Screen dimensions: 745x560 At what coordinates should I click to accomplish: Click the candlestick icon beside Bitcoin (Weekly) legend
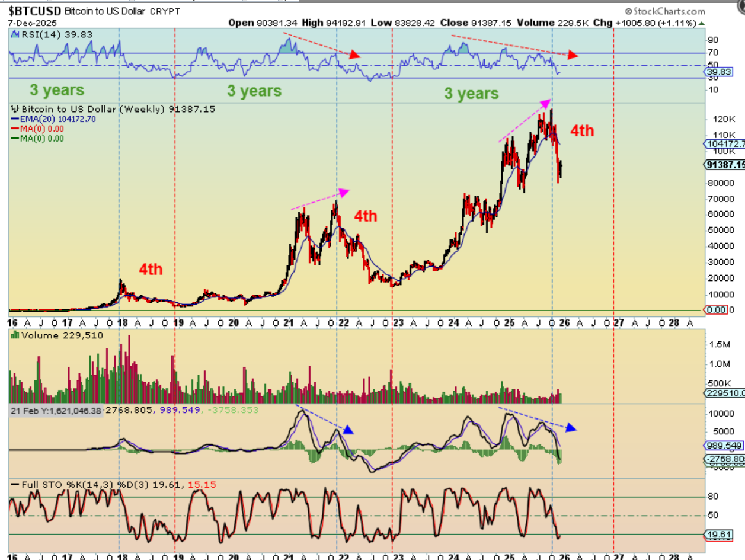tap(15, 109)
